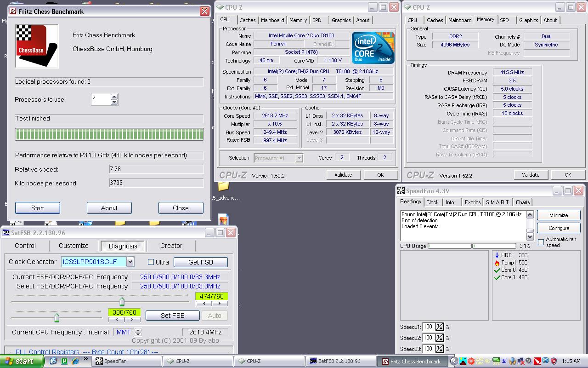The width and height of the screenshot is (588, 368).
Task: Select the desktop folder icon behind CPU-Z
Action: tap(223, 186)
